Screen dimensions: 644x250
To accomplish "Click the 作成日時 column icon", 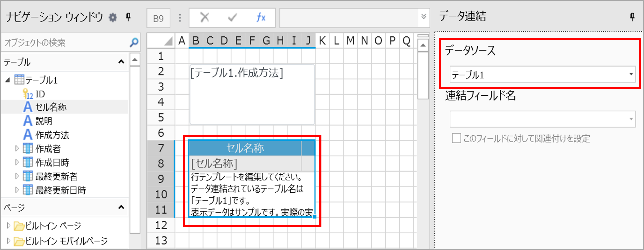I will click(28, 162).
